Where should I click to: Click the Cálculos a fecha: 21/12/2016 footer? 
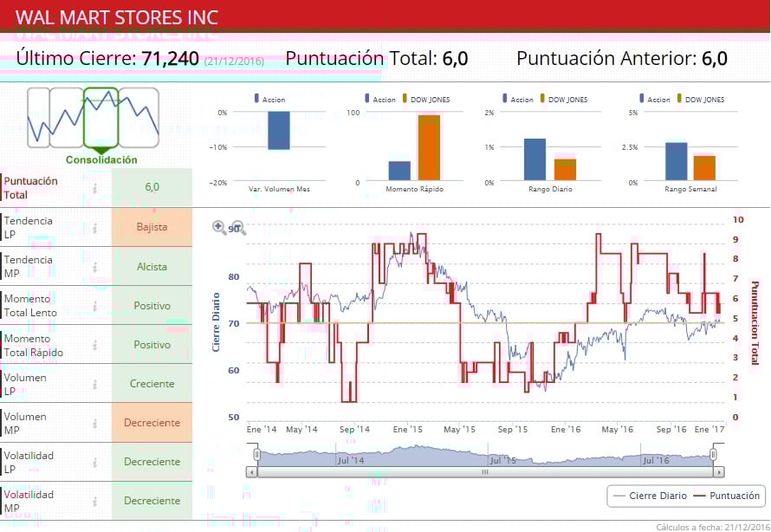pyautogui.click(x=713, y=527)
